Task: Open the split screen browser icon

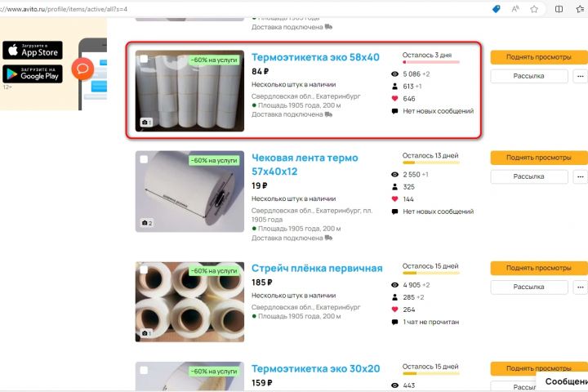Action: point(559,9)
